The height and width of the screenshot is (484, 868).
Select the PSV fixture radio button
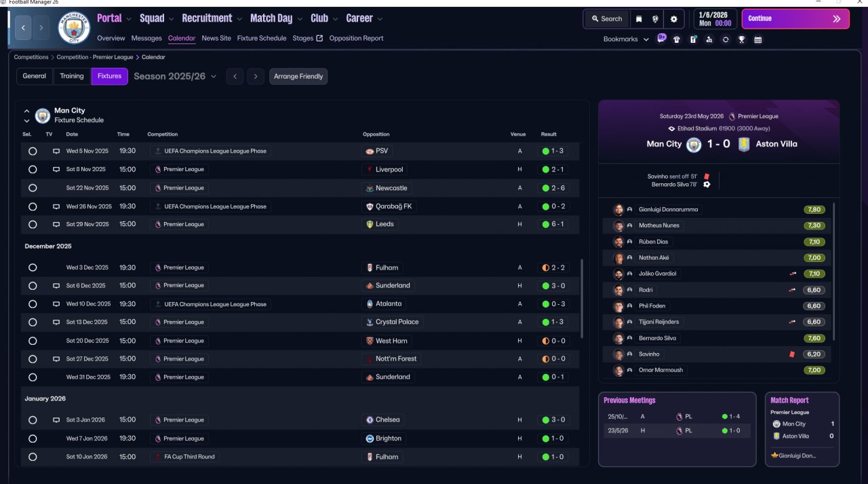33,151
